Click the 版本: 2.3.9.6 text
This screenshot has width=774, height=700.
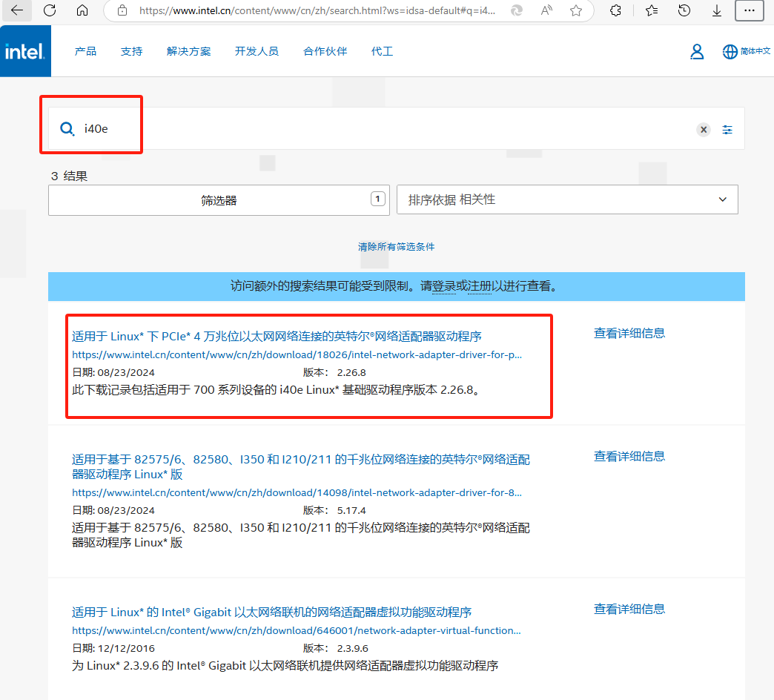click(335, 648)
